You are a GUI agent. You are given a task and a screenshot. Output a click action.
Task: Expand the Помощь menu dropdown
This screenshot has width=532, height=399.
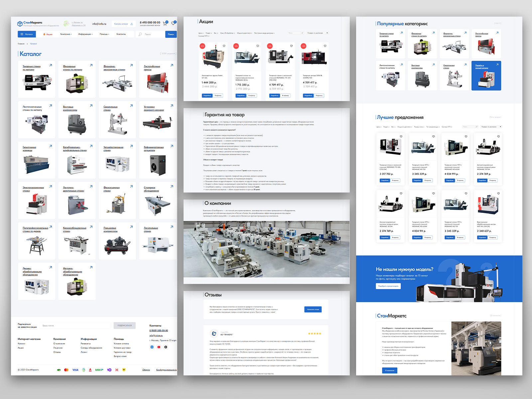[104, 34]
